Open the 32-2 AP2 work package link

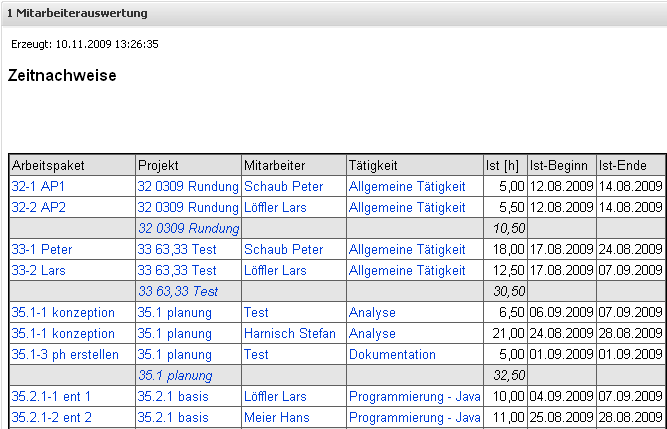pos(38,207)
